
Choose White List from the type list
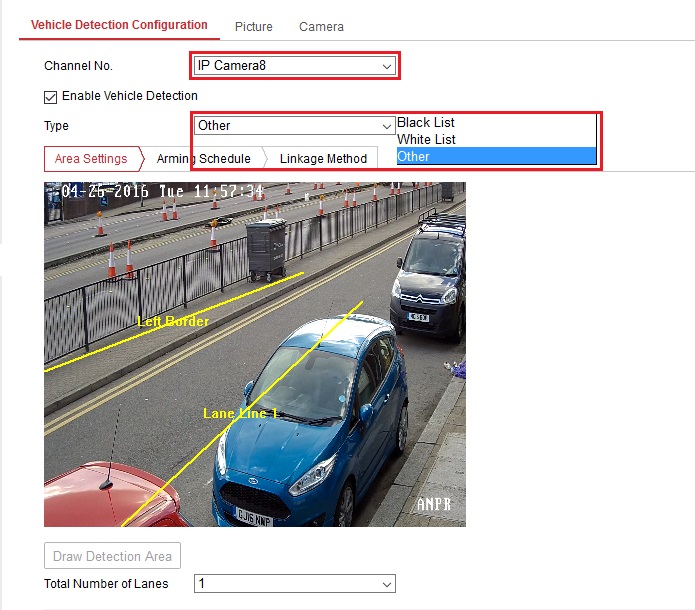click(x=427, y=140)
